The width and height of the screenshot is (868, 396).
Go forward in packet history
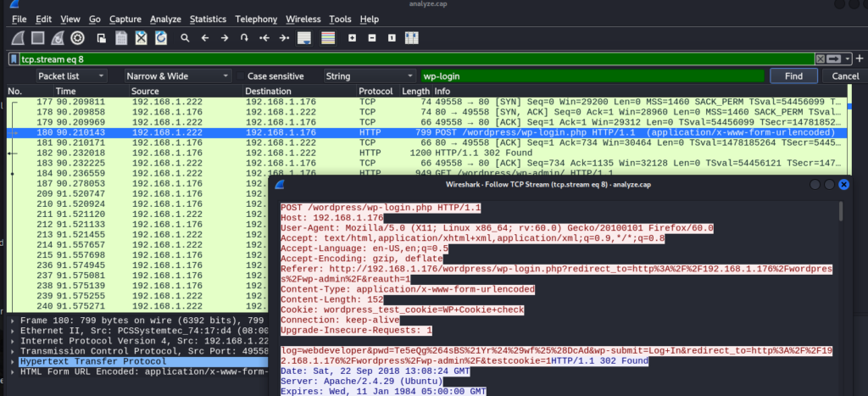[x=224, y=37]
